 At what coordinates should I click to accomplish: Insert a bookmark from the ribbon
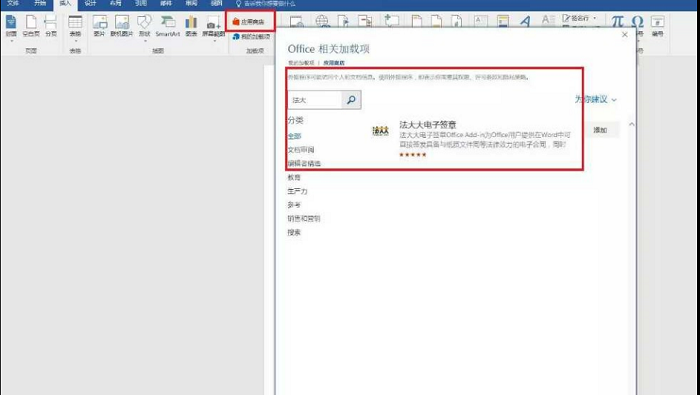[x=343, y=21]
